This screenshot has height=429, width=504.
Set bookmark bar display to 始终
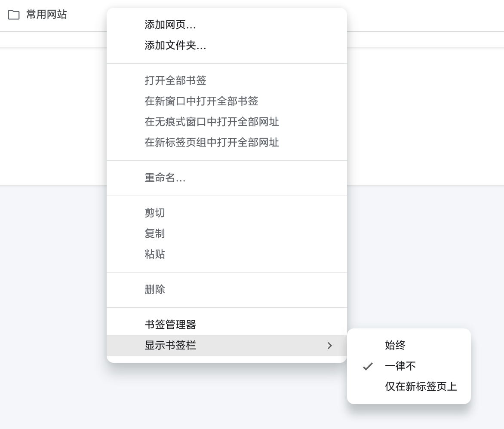(x=409, y=345)
